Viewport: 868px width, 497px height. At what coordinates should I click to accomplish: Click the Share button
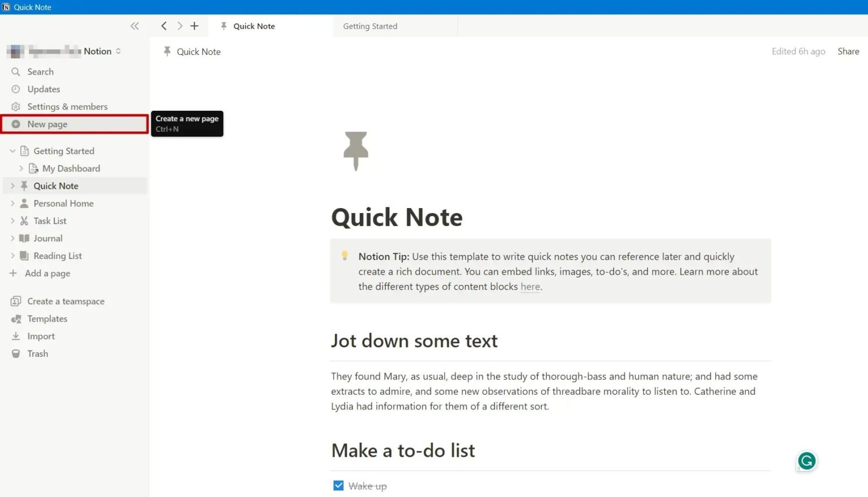848,51
